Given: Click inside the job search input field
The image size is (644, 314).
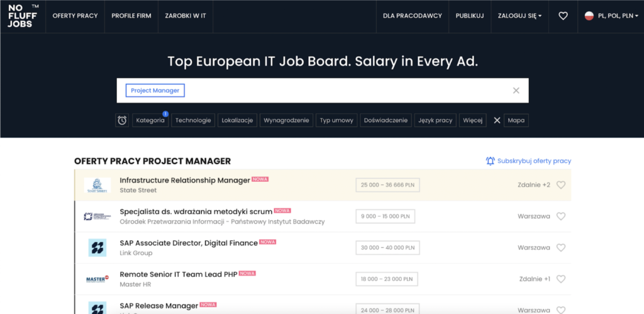Looking at the screenshot, I should (x=346, y=91).
